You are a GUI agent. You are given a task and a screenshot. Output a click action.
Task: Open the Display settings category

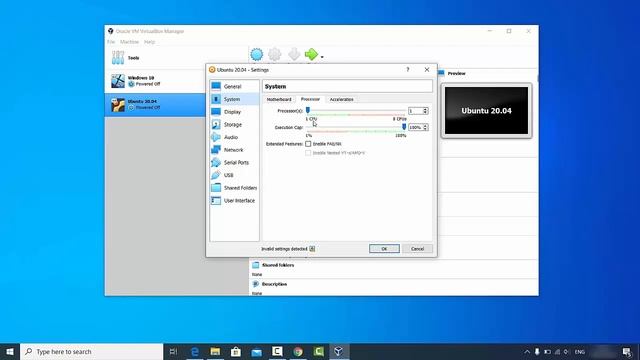tap(234, 112)
